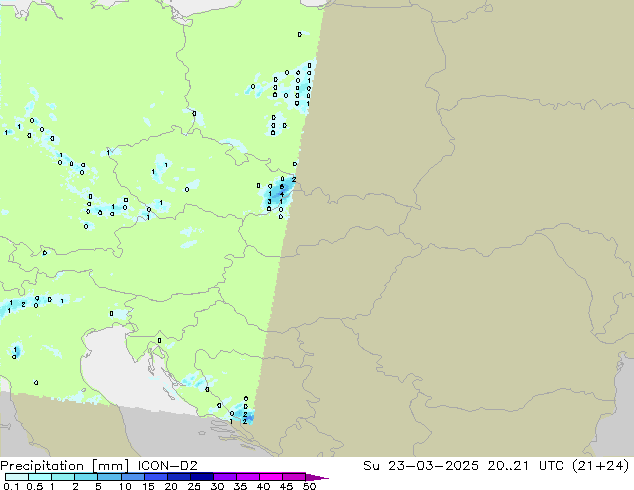The height and width of the screenshot is (490, 634).
Task: Click the legend arrow tip above 50
Action: coord(317,477)
